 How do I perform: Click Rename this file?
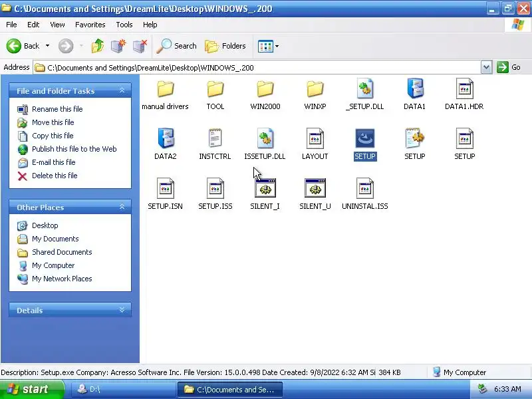[x=50, y=109]
